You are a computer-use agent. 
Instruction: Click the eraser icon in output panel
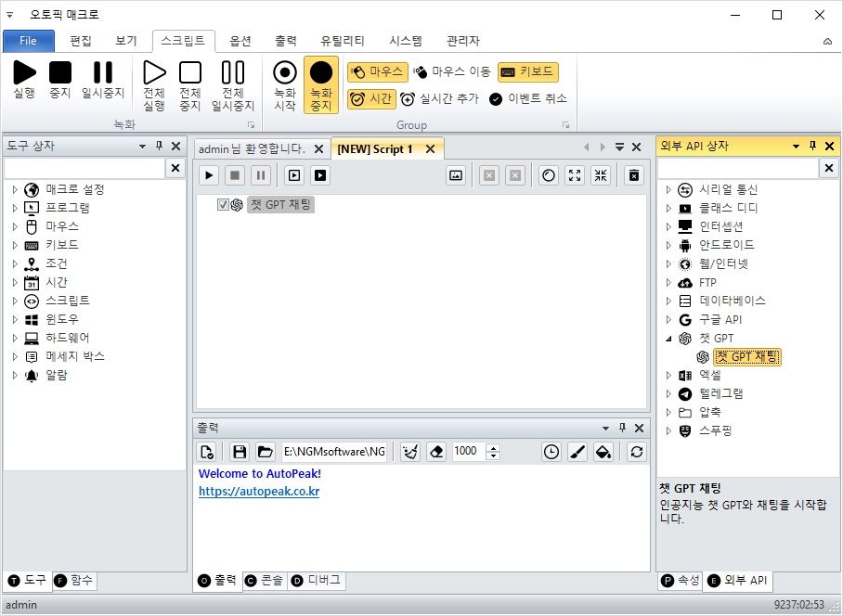436,452
